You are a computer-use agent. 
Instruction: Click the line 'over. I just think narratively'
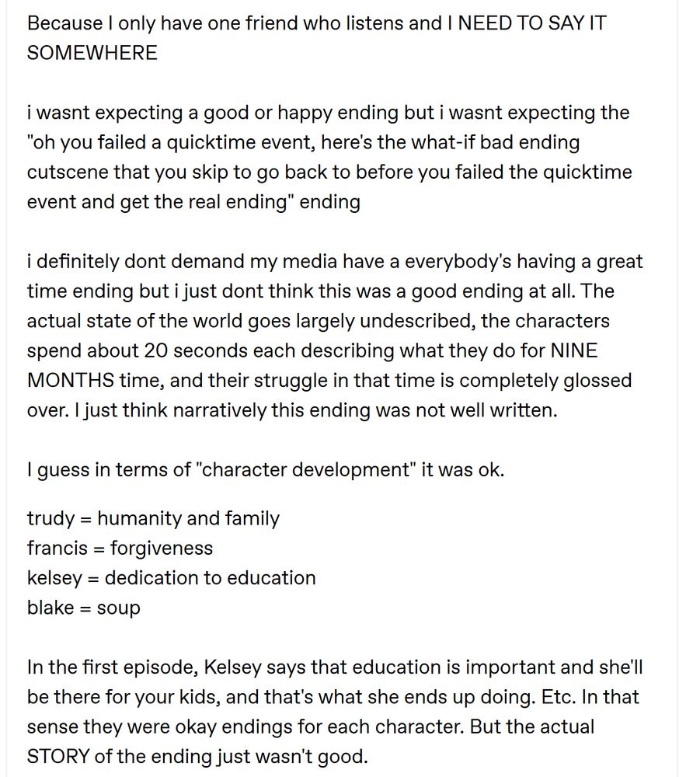[x=292, y=409]
